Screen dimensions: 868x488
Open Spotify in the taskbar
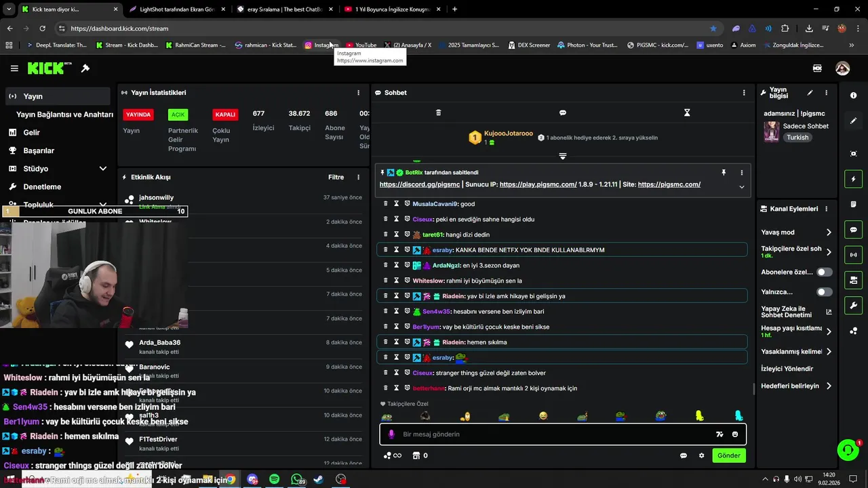tap(274, 479)
